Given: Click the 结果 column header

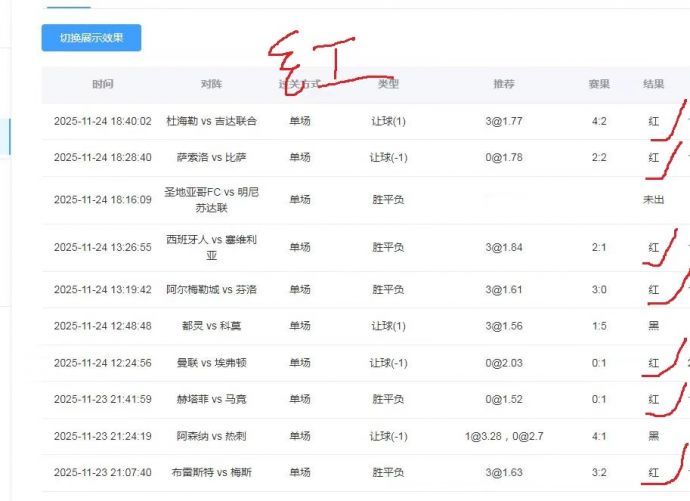Looking at the screenshot, I should pos(653,85).
